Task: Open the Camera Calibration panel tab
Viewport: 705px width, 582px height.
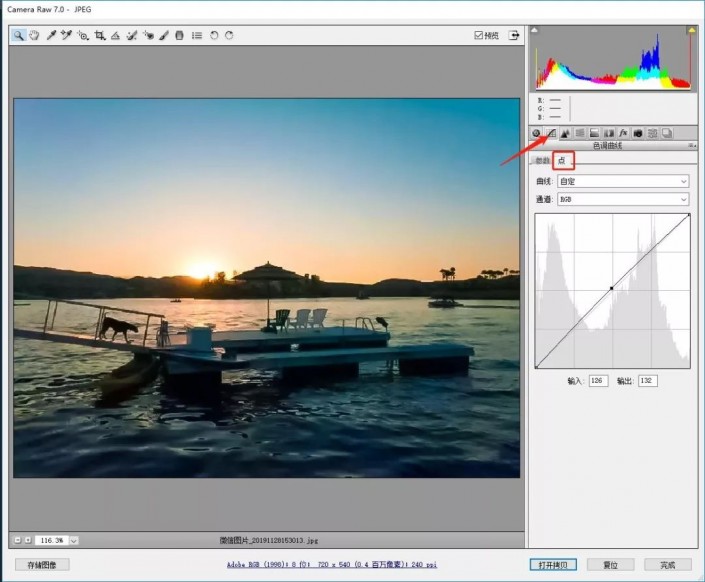Action: 638,133
